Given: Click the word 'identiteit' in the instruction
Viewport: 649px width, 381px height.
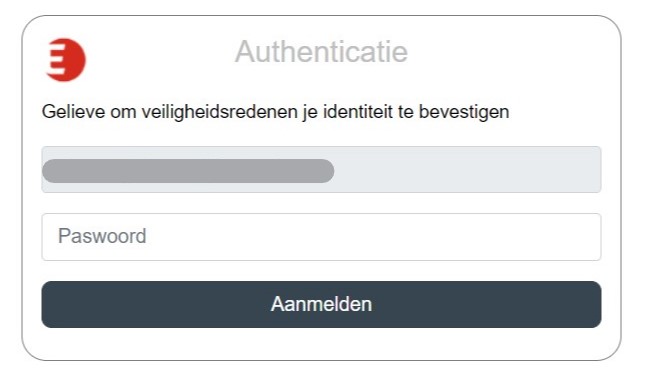Looking at the screenshot, I should [358, 112].
